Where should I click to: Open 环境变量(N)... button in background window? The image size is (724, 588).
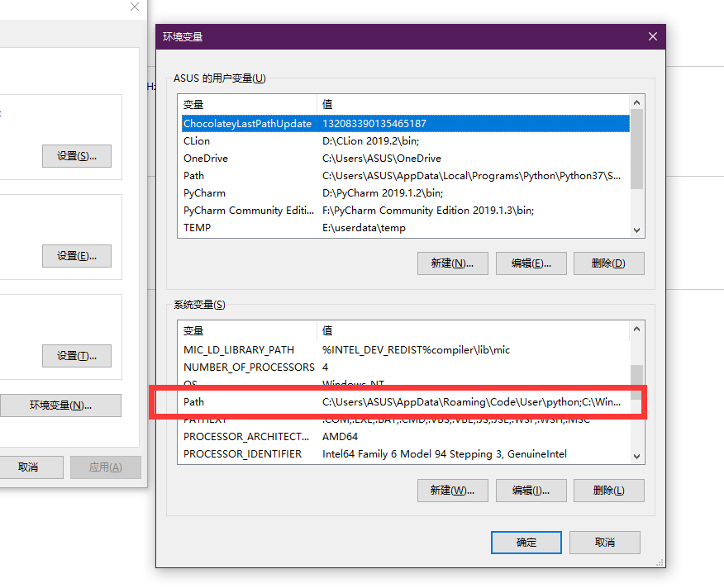(x=60, y=405)
